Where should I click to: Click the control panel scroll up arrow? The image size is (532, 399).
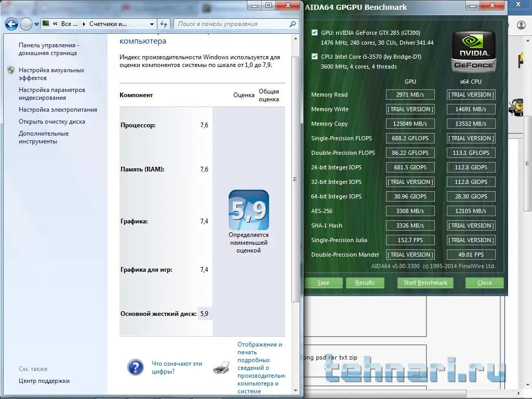296,38
